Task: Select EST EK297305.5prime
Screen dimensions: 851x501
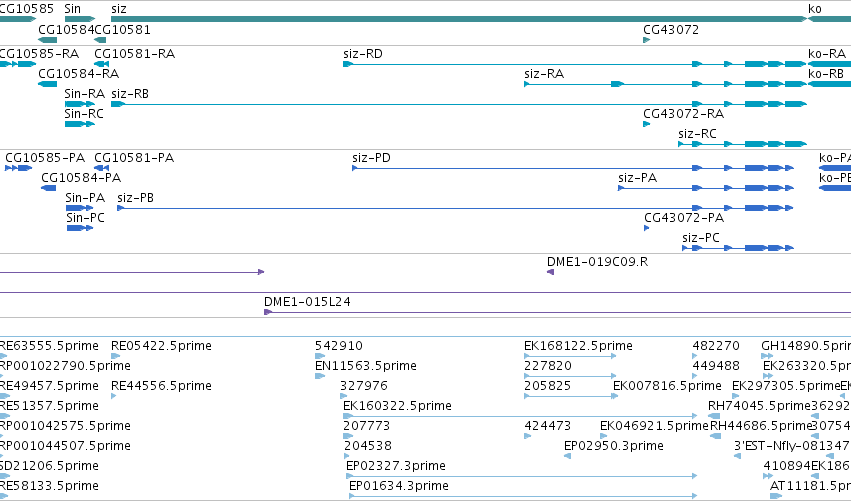Action: pyautogui.click(x=786, y=386)
